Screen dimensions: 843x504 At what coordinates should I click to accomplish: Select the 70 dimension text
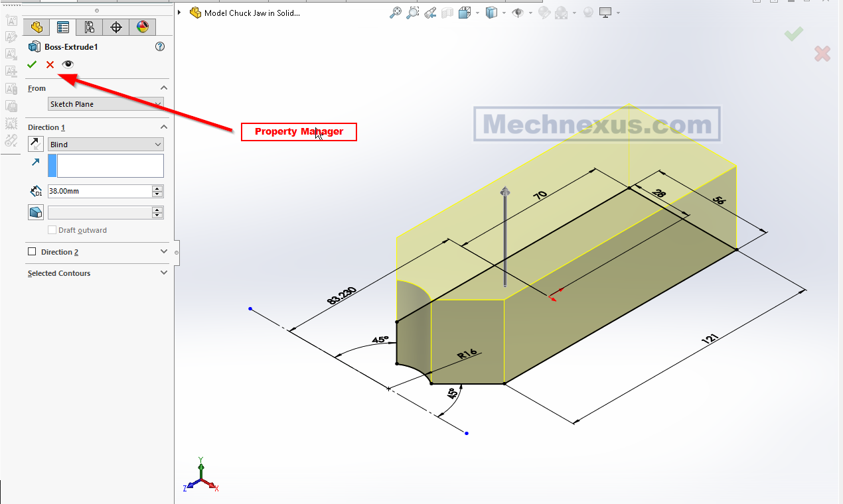540,194
